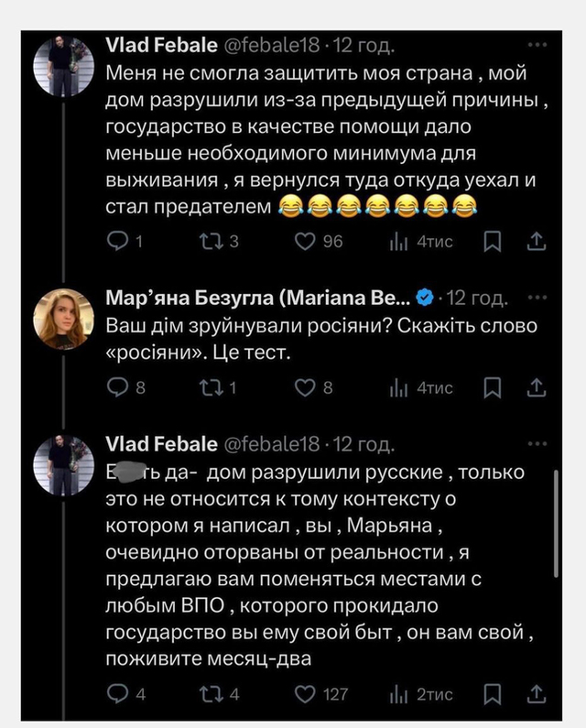Viewport: 586px width, 728px height.
Task: Retweet the last tweet with 4 retweets
Action: (208, 693)
